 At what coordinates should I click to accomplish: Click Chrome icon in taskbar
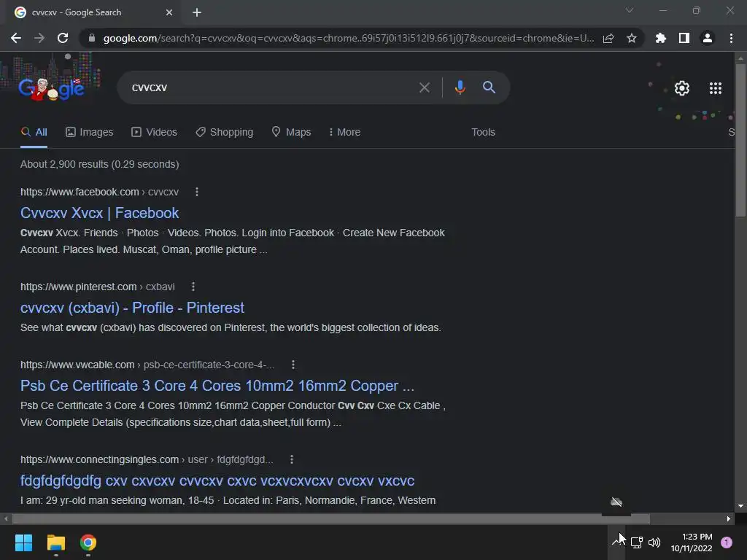coord(88,542)
